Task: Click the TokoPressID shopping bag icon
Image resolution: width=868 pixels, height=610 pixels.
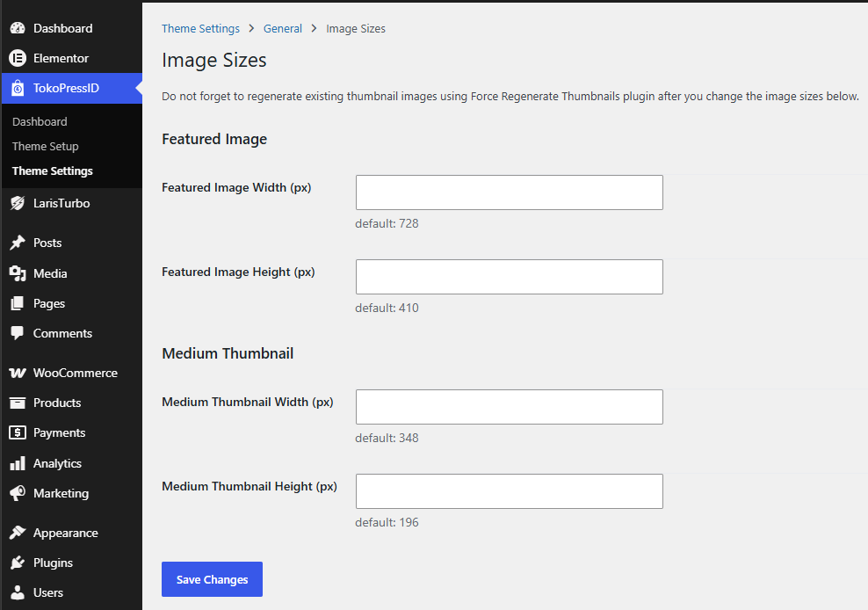Action: [18, 88]
